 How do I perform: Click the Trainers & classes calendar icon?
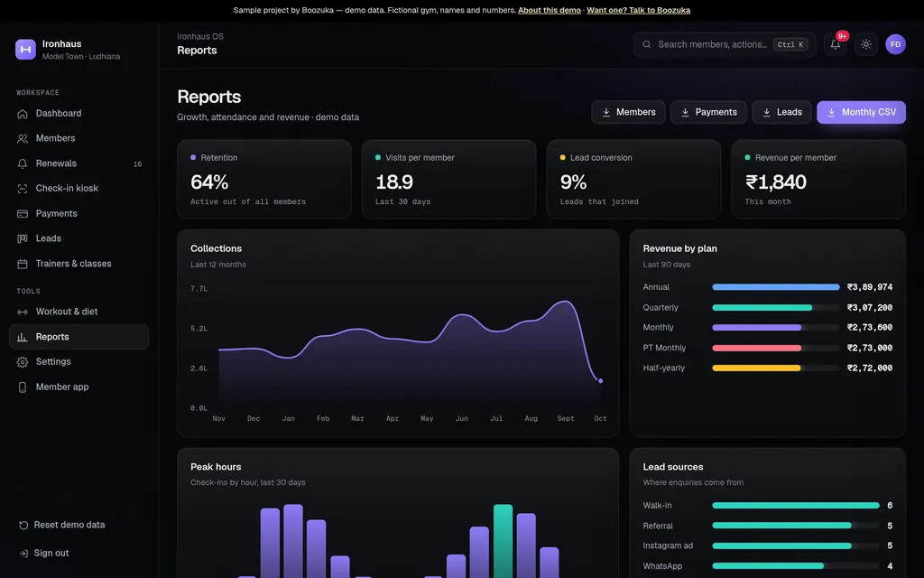pyautogui.click(x=23, y=264)
